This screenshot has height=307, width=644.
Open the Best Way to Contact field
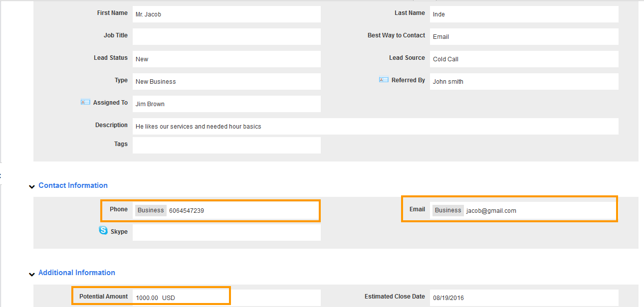(x=524, y=37)
